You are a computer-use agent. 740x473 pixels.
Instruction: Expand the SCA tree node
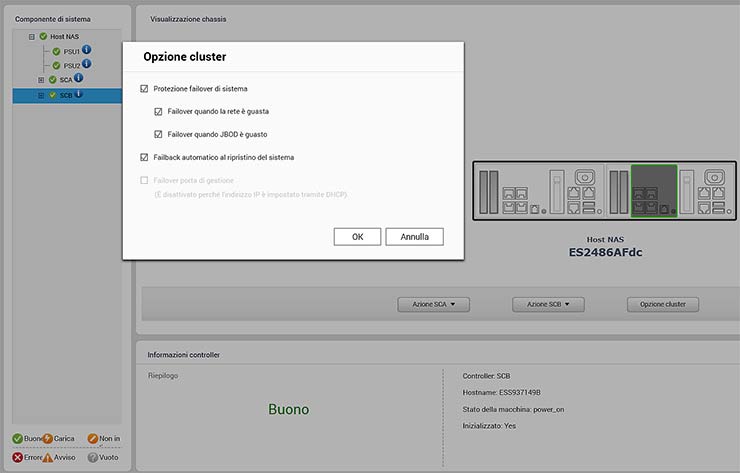[x=41, y=79]
